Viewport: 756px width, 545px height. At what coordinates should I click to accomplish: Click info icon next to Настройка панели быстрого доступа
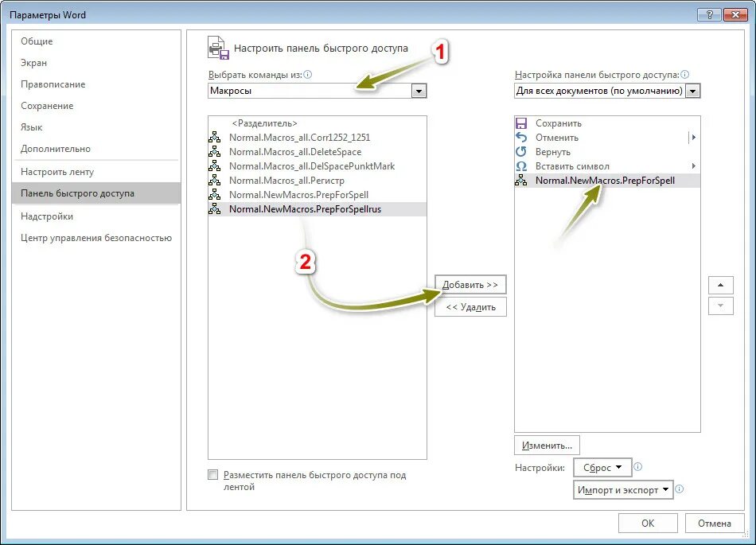pos(684,75)
